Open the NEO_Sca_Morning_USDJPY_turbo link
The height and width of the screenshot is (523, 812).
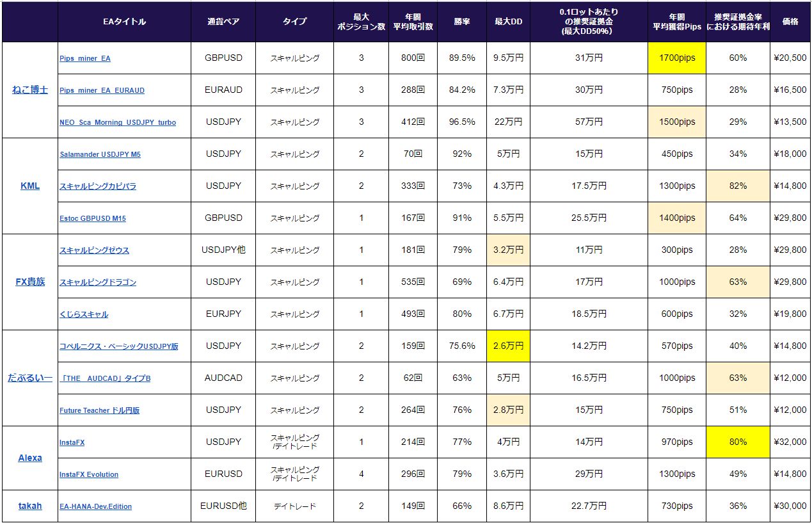point(117,122)
